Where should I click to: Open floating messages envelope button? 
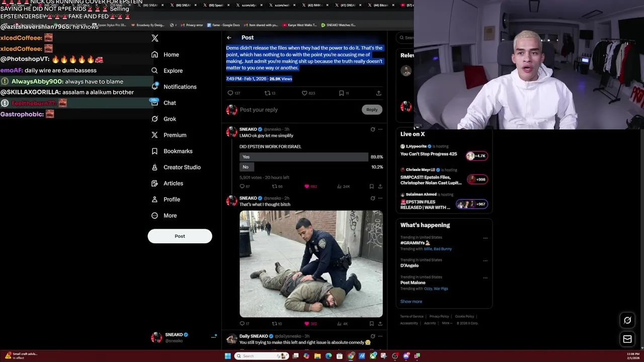[x=627, y=339]
